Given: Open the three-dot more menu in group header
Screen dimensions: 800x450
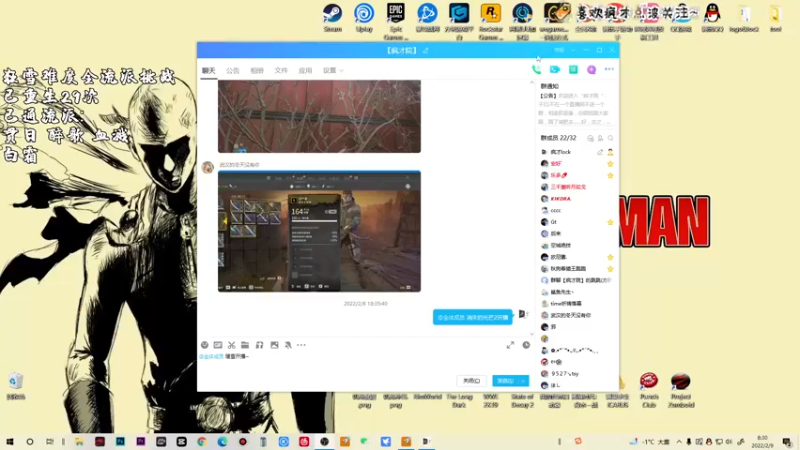Looking at the screenshot, I should tap(609, 69).
